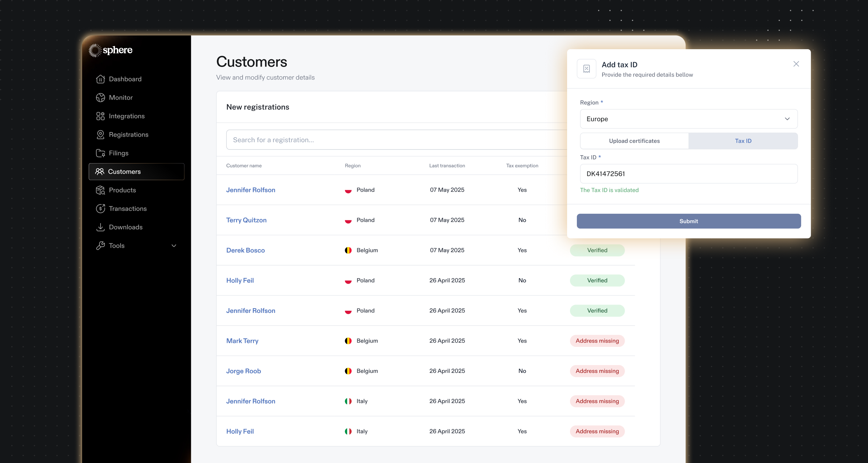Open Mark Terry customer link
This screenshot has height=463, width=868.
(242, 341)
